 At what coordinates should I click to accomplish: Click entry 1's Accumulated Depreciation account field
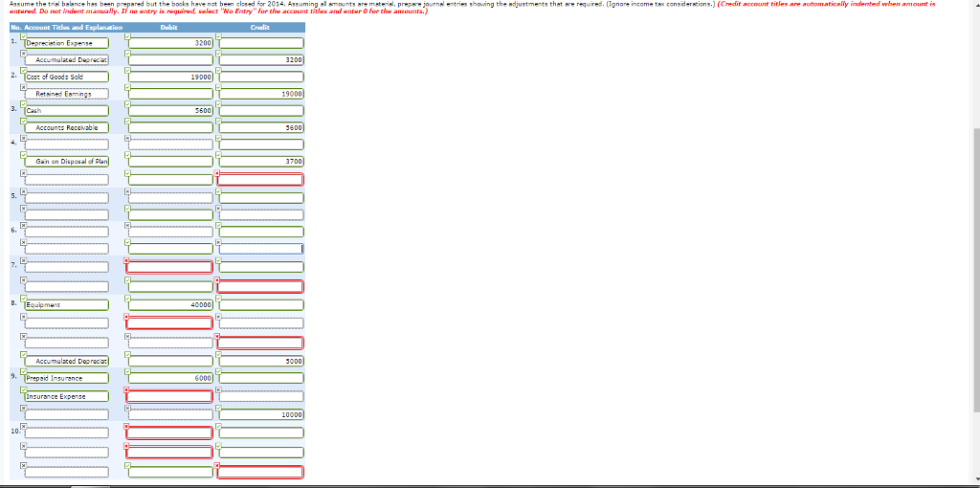pyautogui.click(x=67, y=60)
